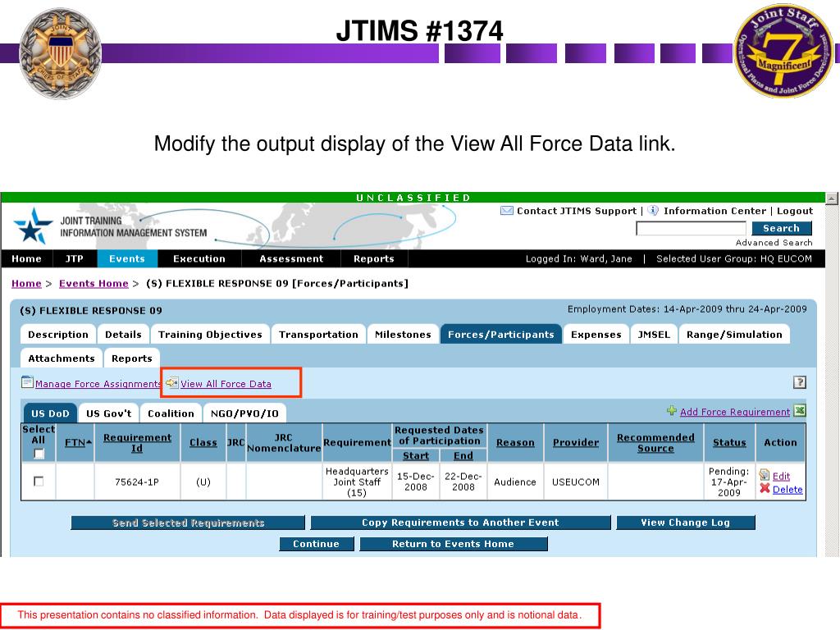Select the Forces/Participants tab
The height and width of the screenshot is (630, 840).
click(x=501, y=335)
